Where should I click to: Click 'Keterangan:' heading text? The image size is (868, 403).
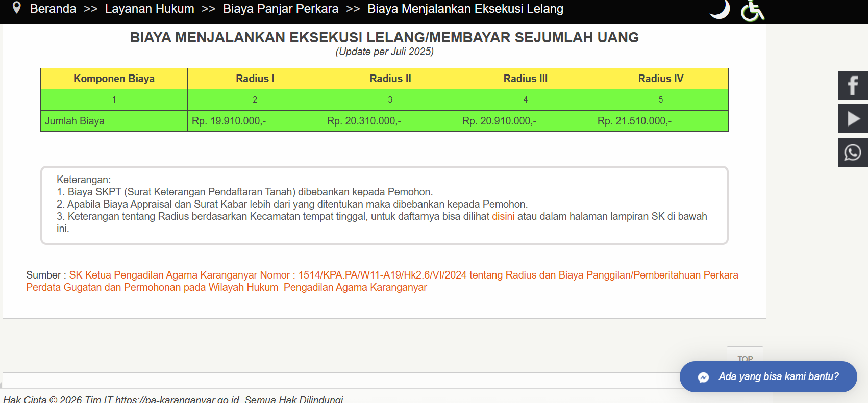pos(84,180)
